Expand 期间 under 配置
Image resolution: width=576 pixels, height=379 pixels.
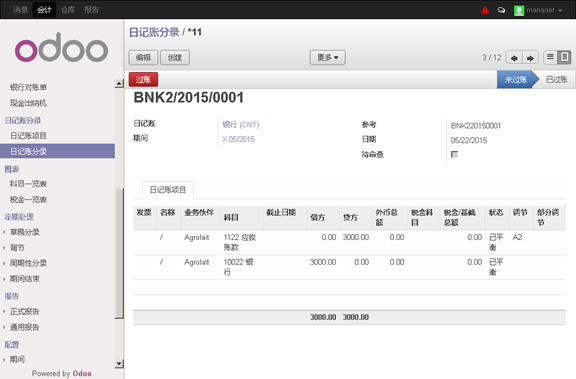tap(17, 360)
